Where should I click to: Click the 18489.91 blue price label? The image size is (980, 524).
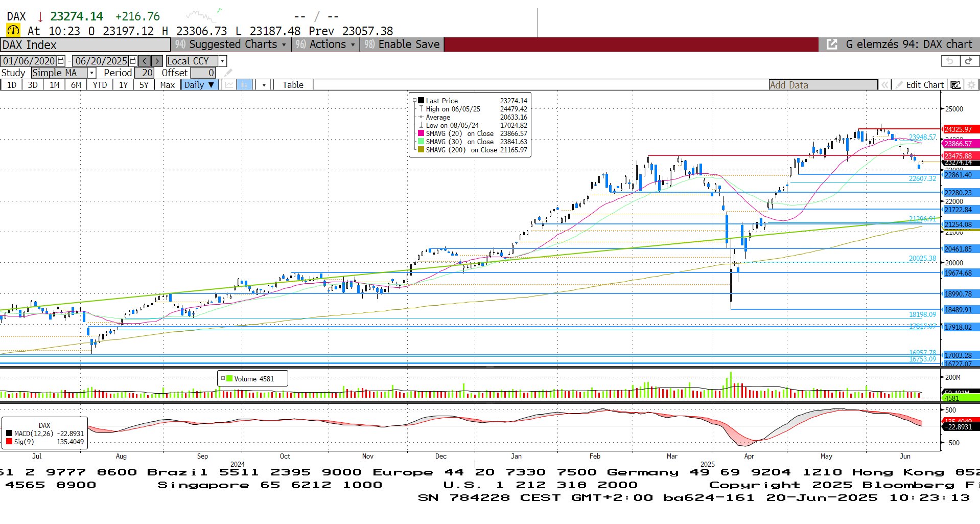point(961,310)
